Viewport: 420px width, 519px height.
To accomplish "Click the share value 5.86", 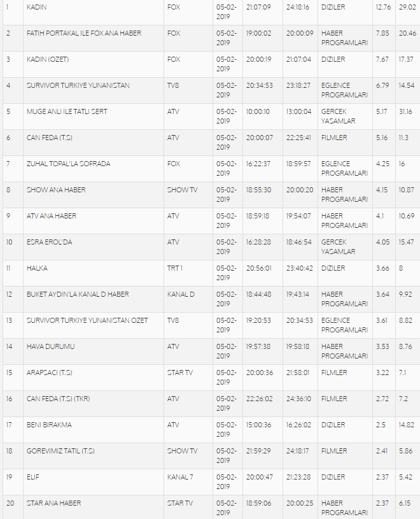I will (x=405, y=451).
